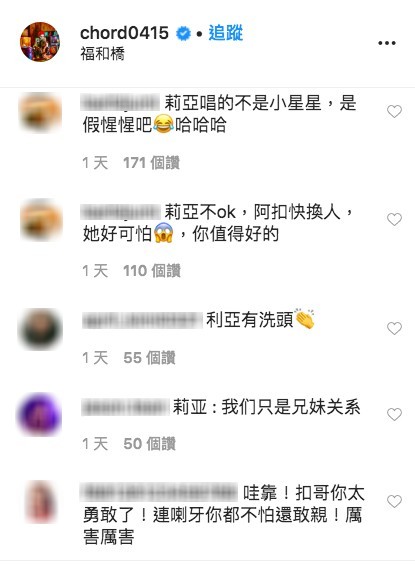Click the 1 天 timestamp under 假惺惺 comment
Image resolution: width=415 pixels, height=564 pixels.
95,163
